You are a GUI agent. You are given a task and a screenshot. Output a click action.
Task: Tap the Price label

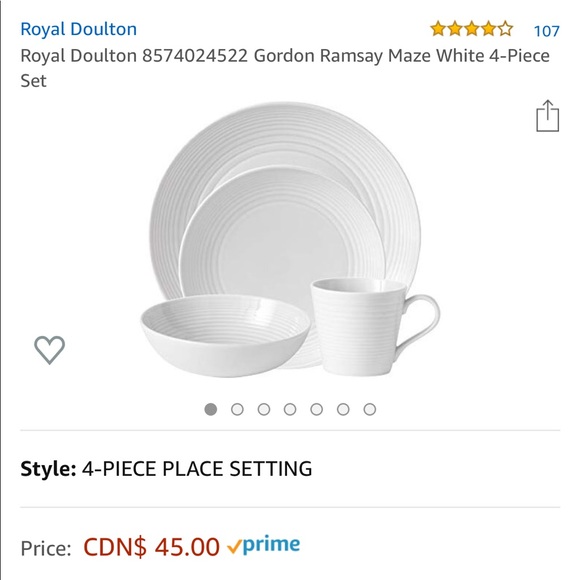pos(46,548)
